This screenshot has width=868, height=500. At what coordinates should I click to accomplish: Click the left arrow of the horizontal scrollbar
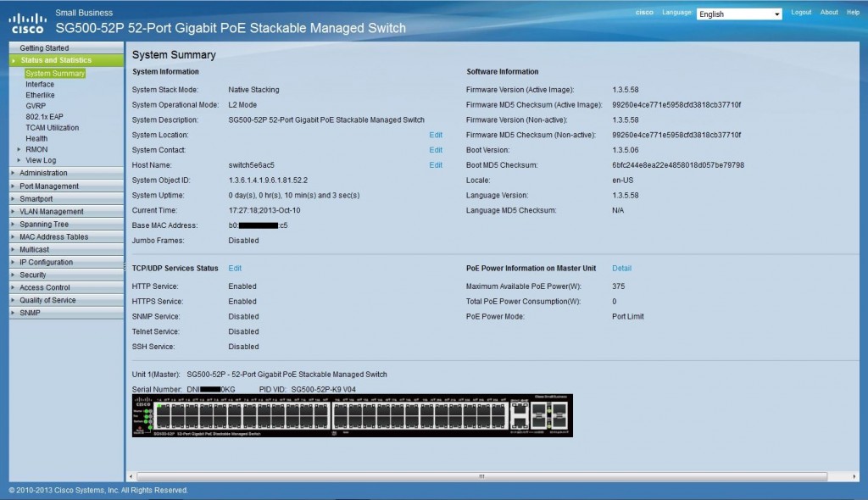(131, 476)
